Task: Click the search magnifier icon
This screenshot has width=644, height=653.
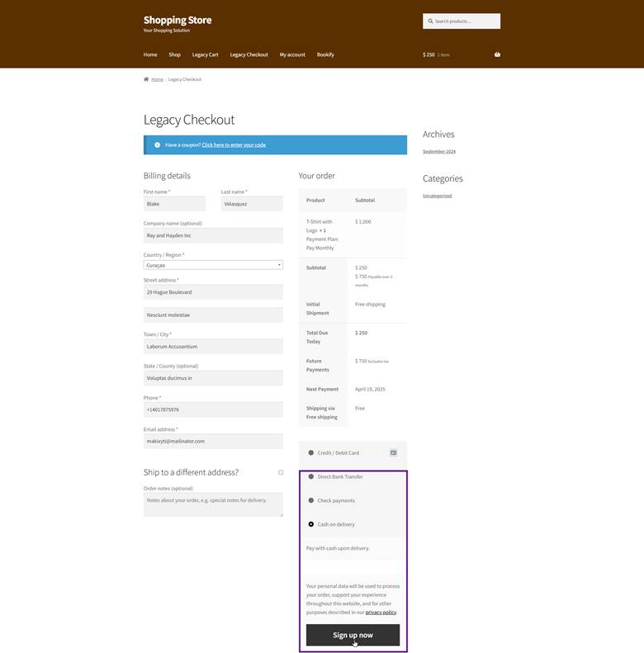Action: point(430,21)
